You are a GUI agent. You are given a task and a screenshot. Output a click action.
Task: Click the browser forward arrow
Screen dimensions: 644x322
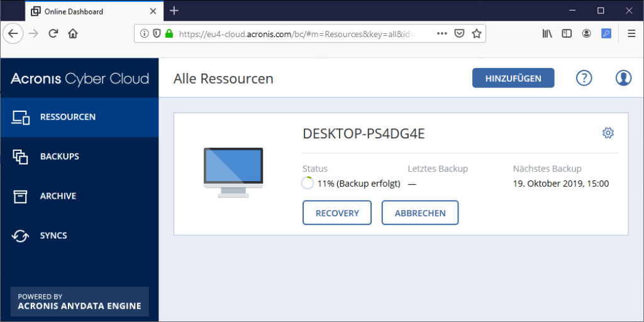click(x=34, y=34)
